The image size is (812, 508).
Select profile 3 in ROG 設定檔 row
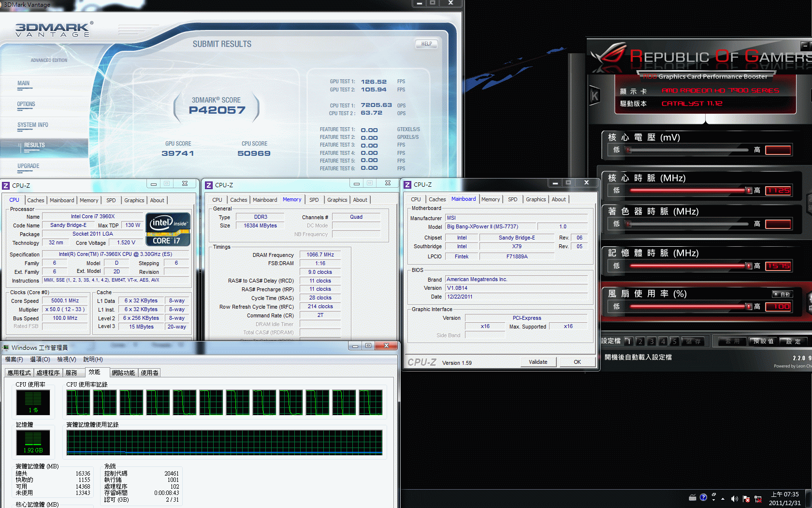tap(652, 341)
